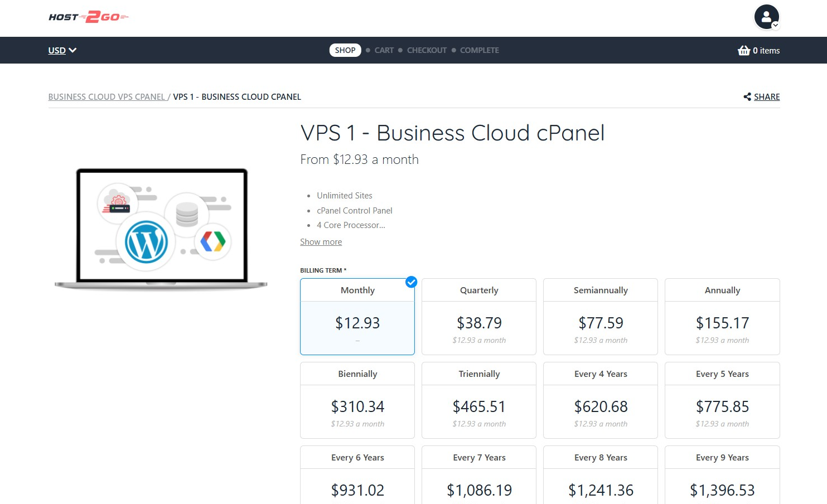Select the Every 9 Years term
Viewport: 827px width, 504px height.
pyautogui.click(x=722, y=475)
